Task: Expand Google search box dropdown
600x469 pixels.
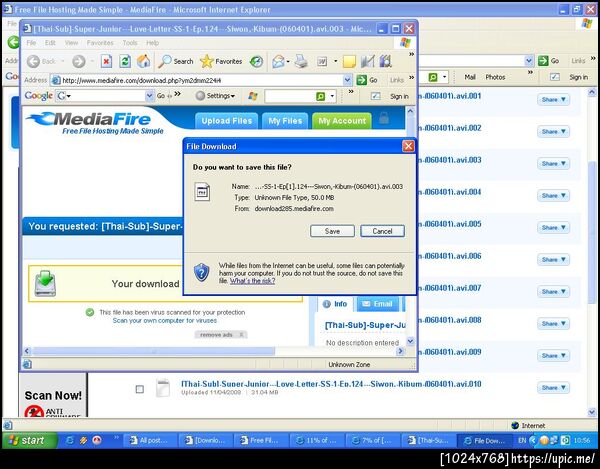Action: (149, 96)
